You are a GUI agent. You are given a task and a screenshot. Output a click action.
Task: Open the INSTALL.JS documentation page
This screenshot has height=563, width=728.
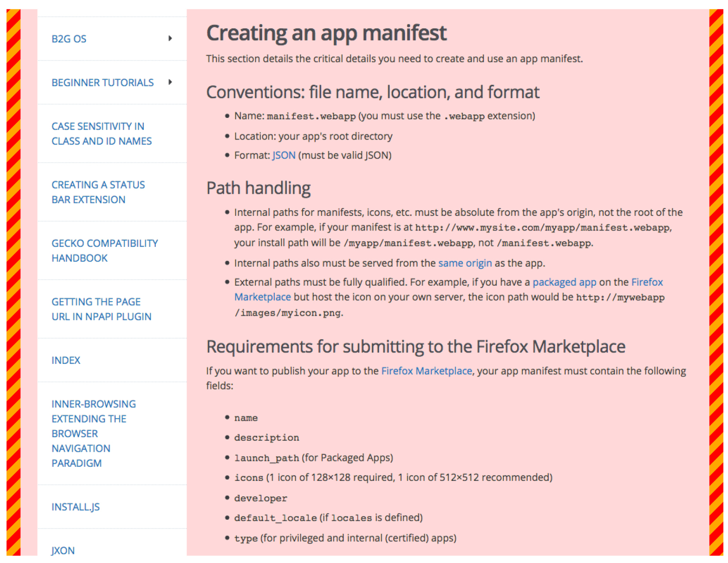[75, 506]
